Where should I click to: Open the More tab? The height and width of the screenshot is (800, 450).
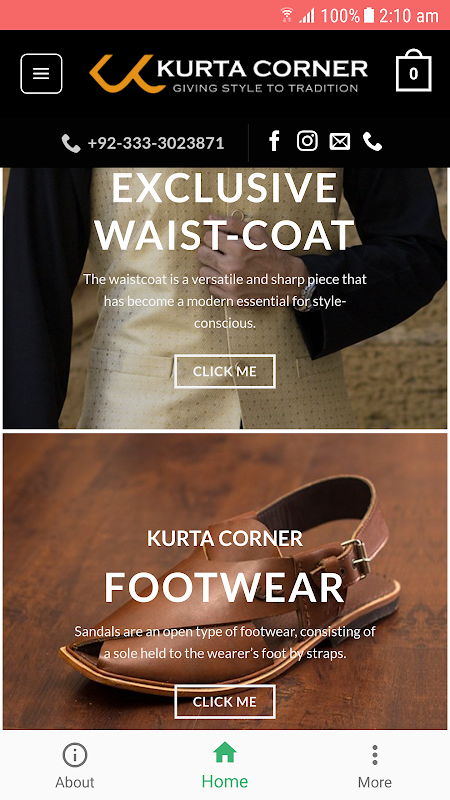[x=375, y=766]
